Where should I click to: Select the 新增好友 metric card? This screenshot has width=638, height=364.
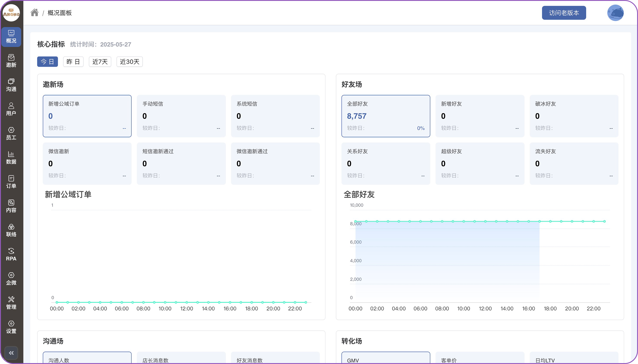[x=479, y=116]
